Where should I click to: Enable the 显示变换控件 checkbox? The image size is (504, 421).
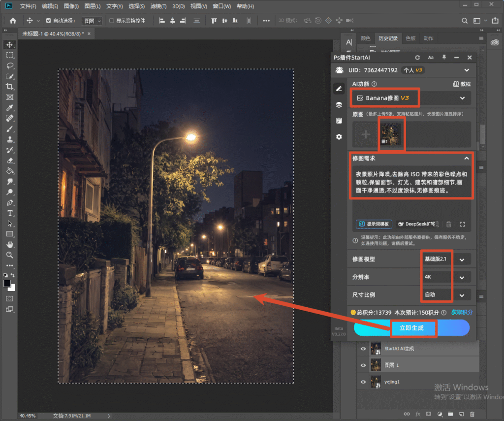point(112,21)
